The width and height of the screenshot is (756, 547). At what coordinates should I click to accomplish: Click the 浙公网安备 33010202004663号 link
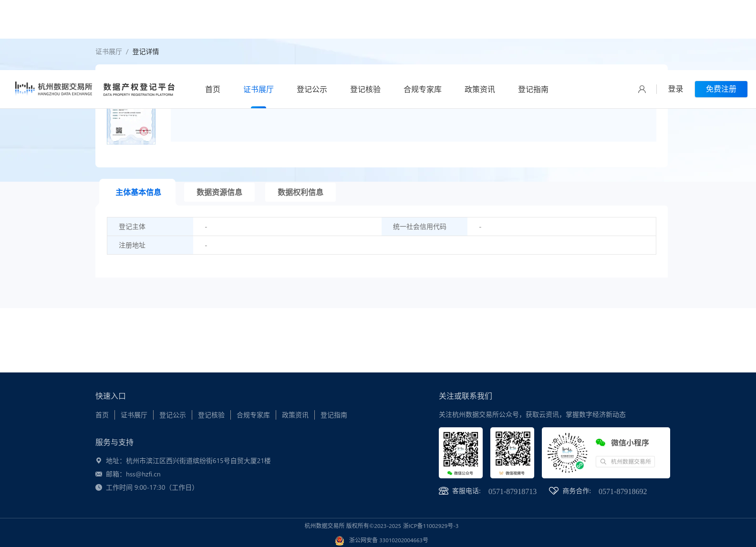pos(389,540)
